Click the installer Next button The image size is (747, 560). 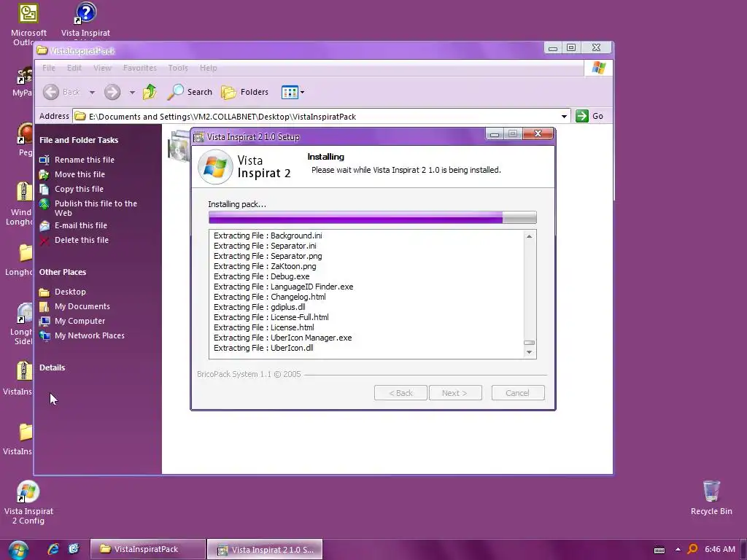click(x=455, y=393)
